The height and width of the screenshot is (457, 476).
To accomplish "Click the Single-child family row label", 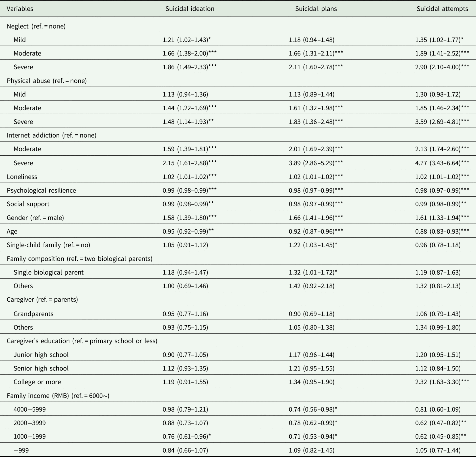I will pos(47,245).
